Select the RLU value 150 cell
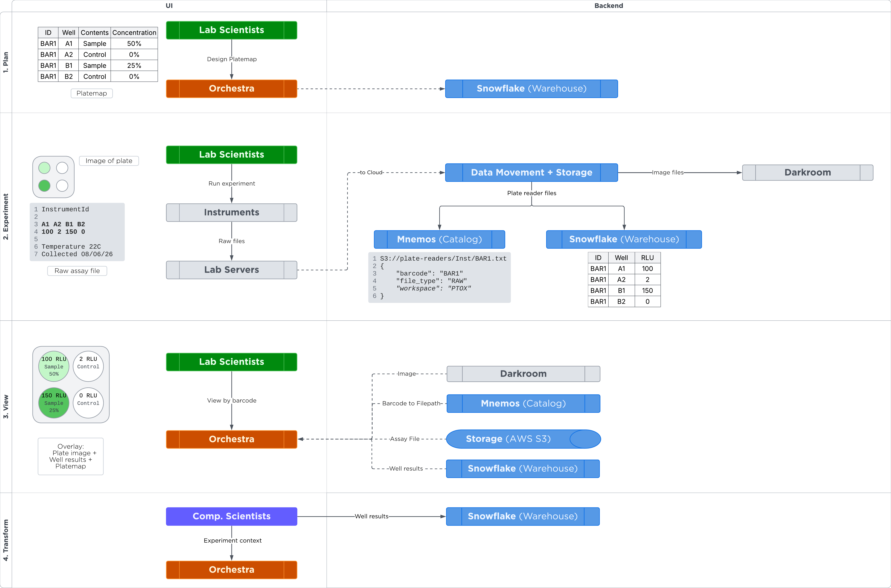Viewport: 891px width, 588px height. 647,291
